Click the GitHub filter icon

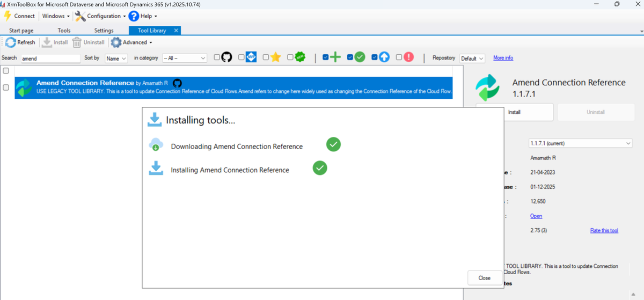(226, 57)
